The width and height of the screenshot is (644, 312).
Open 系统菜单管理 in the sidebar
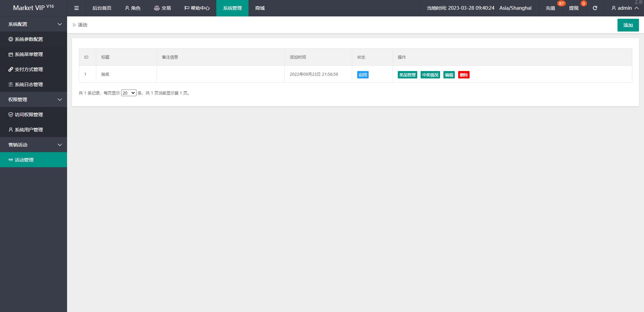click(x=29, y=54)
